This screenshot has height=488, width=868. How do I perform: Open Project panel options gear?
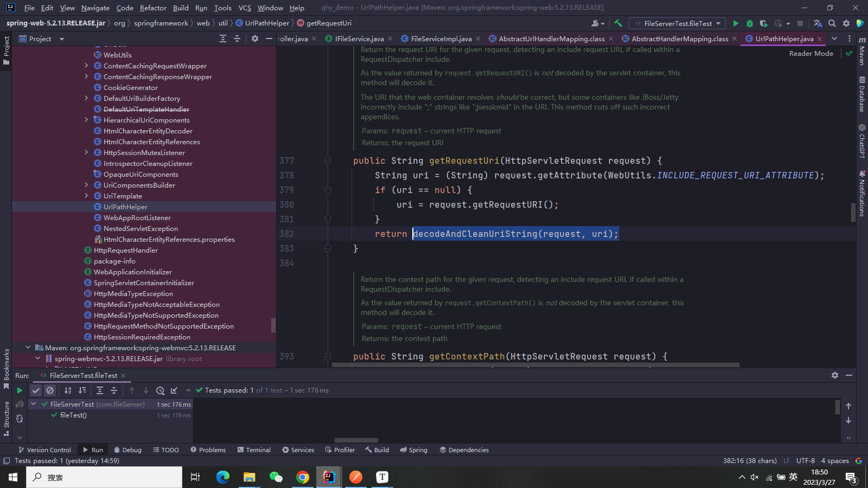click(x=255, y=38)
